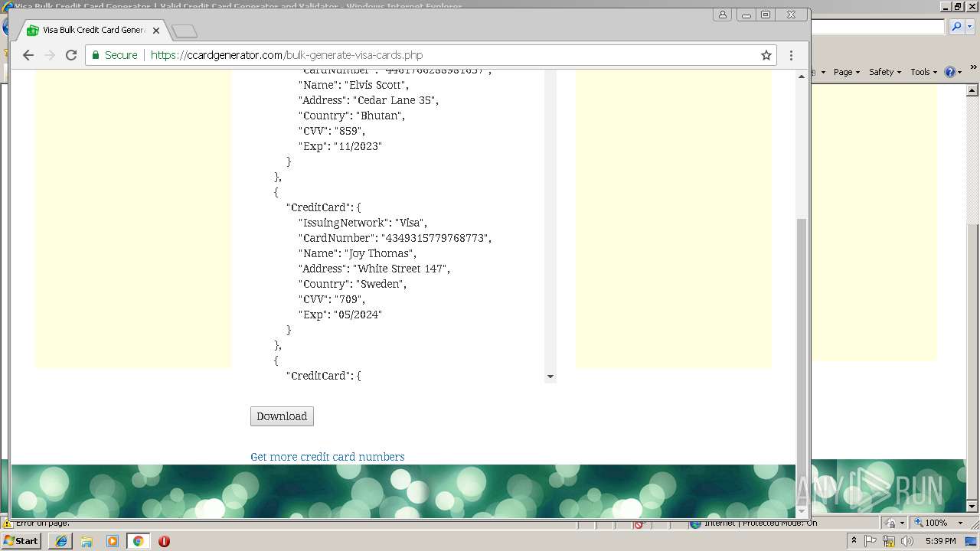Select country value Sweden
Screen dimensions: 980x551
pos(381,284)
